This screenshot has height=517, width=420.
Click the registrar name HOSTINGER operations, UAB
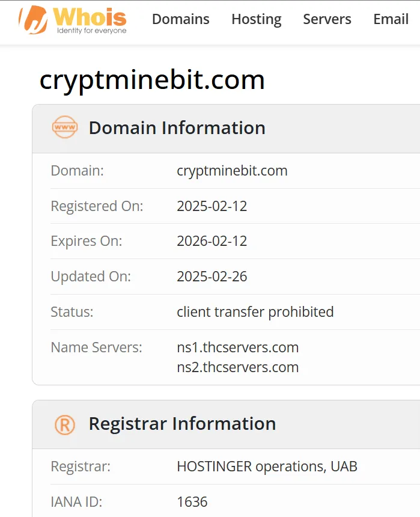coord(267,467)
